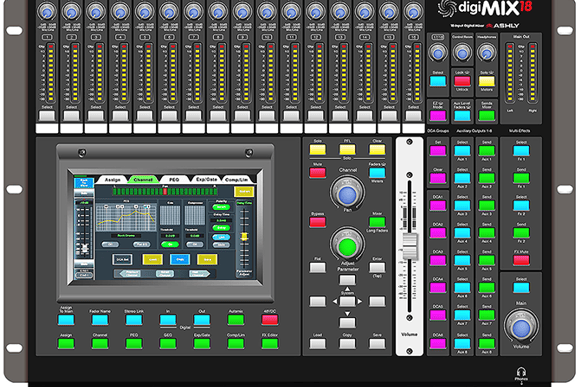581x387 pixels.
Task: Hit the yellow solo Clear button
Action: (x=377, y=150)
